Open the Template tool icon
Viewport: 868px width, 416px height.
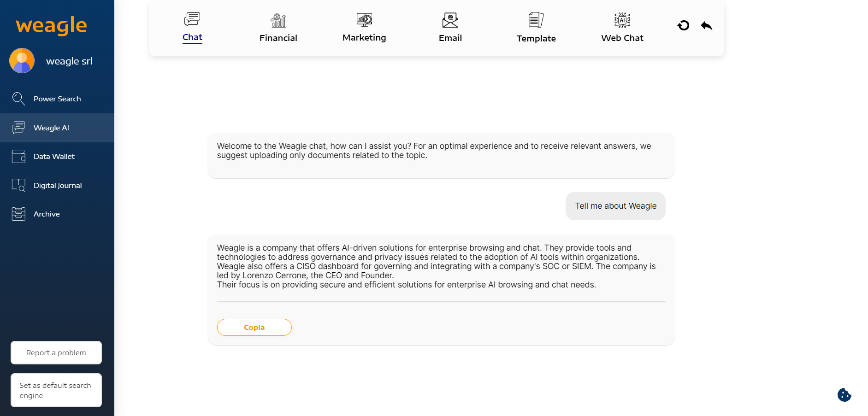tap(536, 19)
